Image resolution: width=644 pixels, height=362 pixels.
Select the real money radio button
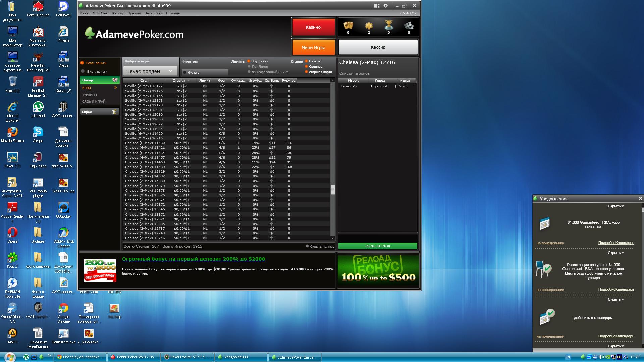[x=82, y=63]
